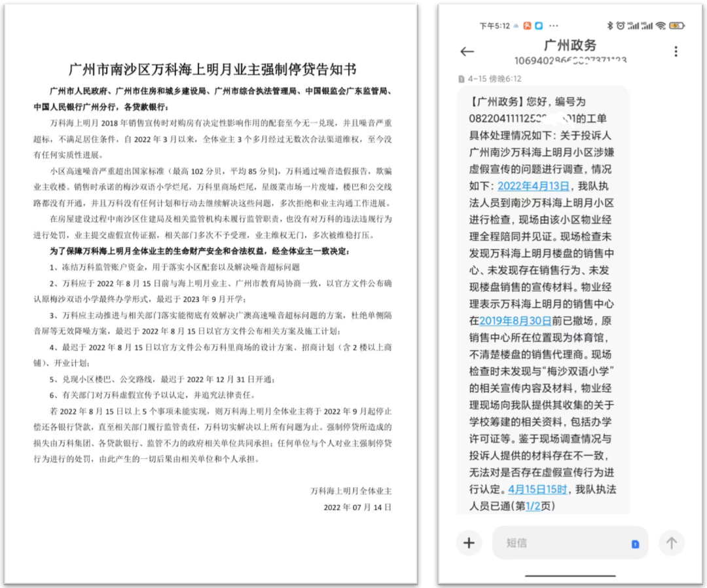Tap the sender number beginning 1069402
This screenshot has height=588, width=707.
click(570, 60)
